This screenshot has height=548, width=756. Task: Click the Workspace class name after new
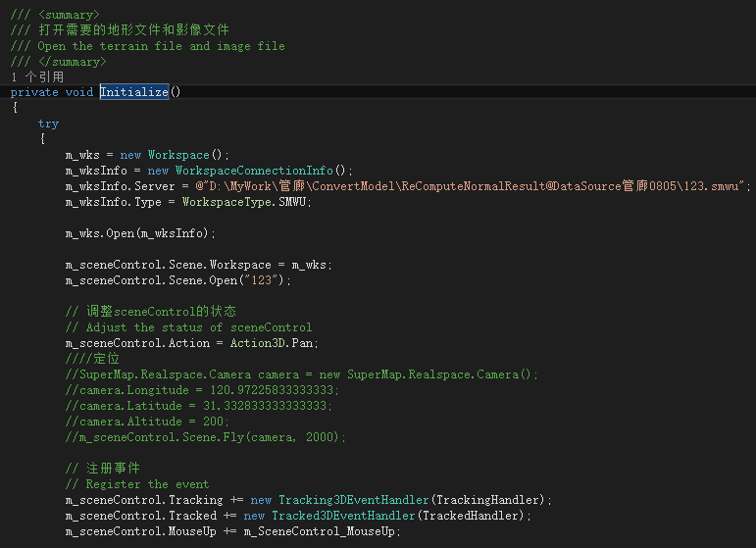pos(178,155)
